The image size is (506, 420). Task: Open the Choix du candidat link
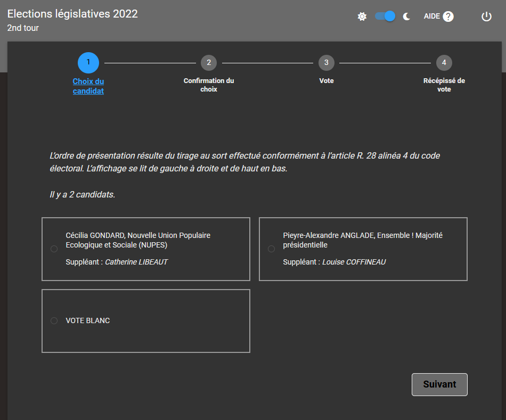[x=88, y=86]
